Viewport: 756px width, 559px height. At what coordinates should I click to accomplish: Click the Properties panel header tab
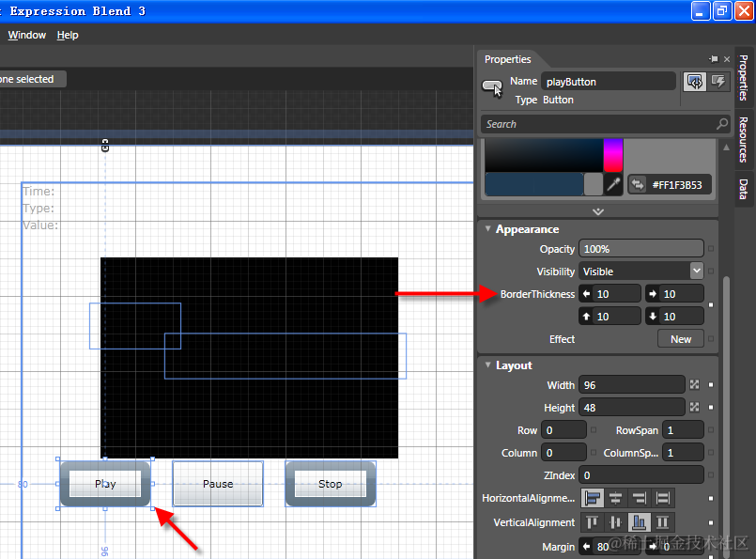coord(508,59)
